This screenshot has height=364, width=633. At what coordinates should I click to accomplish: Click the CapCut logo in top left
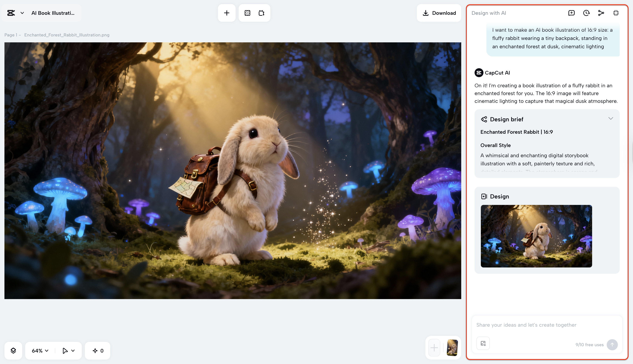[11, 13]
